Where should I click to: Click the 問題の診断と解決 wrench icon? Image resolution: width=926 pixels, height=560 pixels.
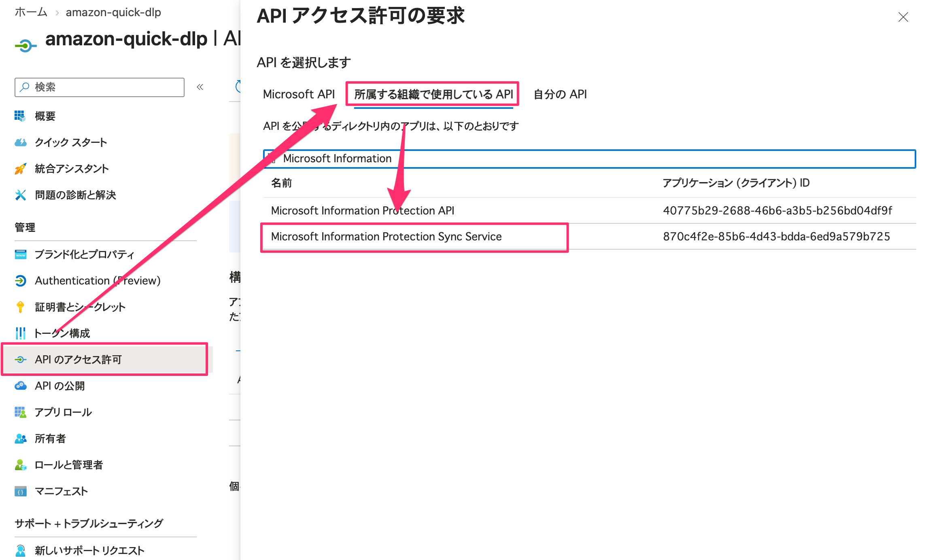tap(20, 195)
